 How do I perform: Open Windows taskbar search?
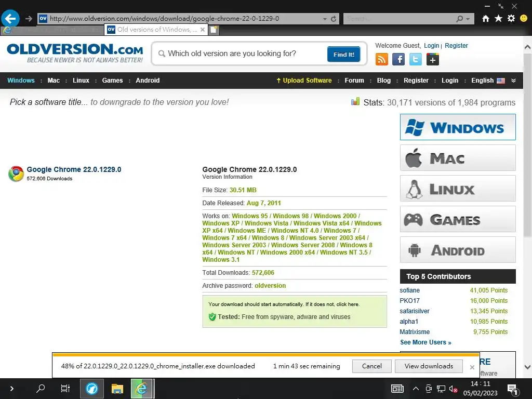point(41,388)
